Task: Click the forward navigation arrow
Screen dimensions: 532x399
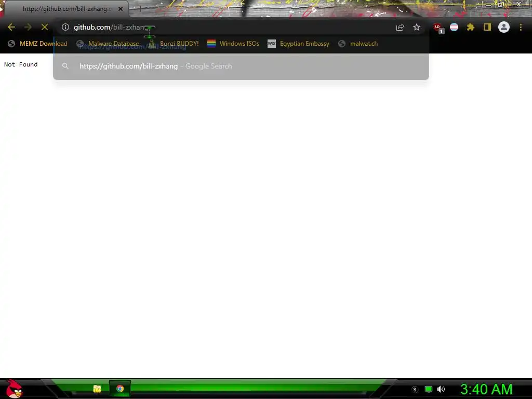Action: point(28,27)
